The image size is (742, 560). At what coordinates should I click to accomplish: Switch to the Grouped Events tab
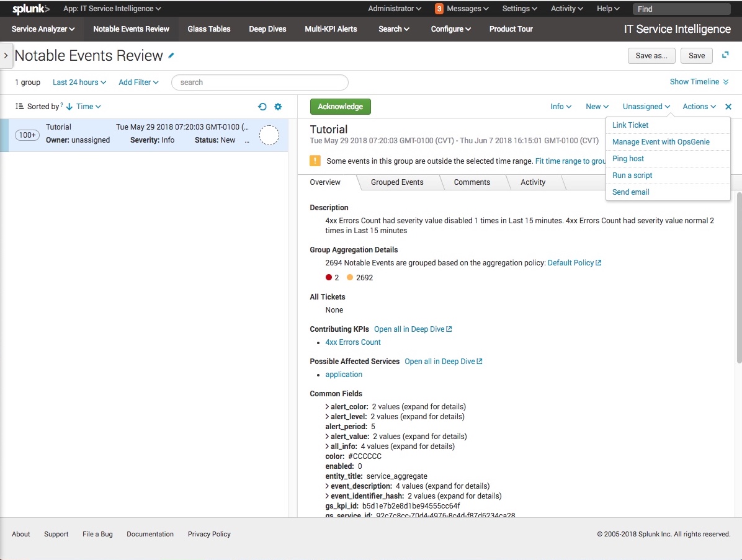pyautogui.click(x=397, y=182)
